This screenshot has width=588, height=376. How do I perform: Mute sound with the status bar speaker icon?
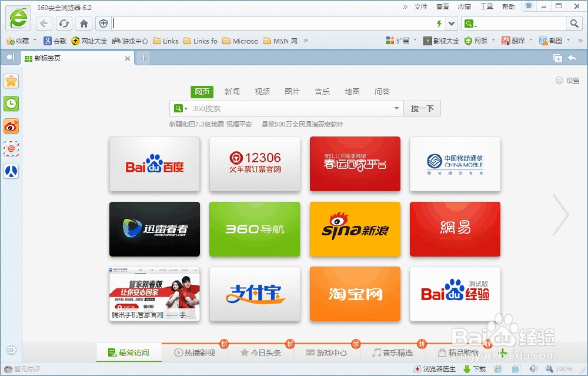click(533, 369)
